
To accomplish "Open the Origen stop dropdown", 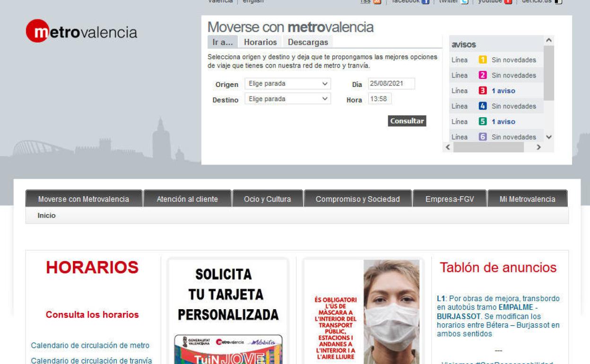I will 287,84.
